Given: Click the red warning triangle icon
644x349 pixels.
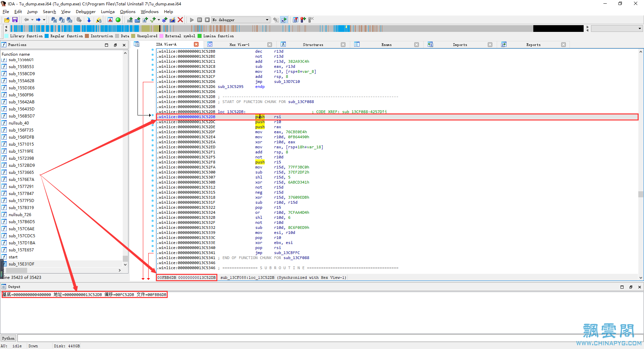Looking at the screenshot, I should (110, 20).
